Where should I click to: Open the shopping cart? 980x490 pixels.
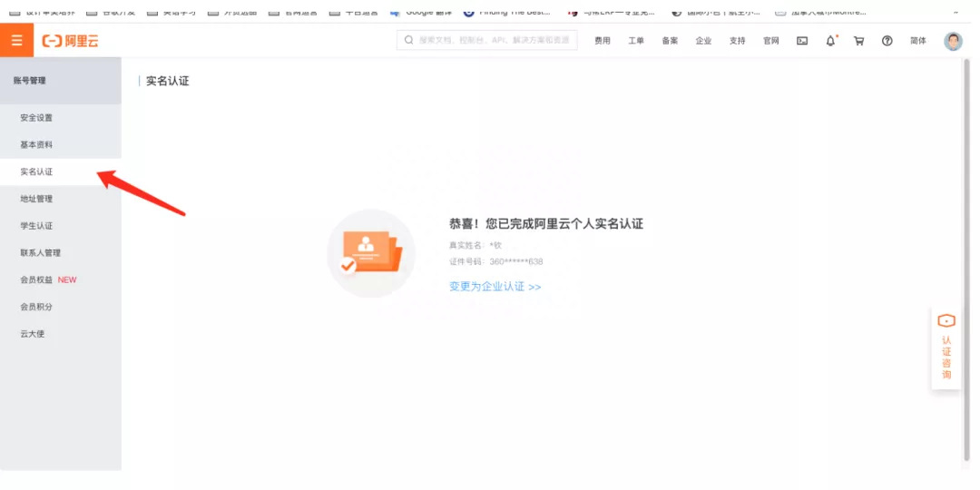tap(858, 41)
